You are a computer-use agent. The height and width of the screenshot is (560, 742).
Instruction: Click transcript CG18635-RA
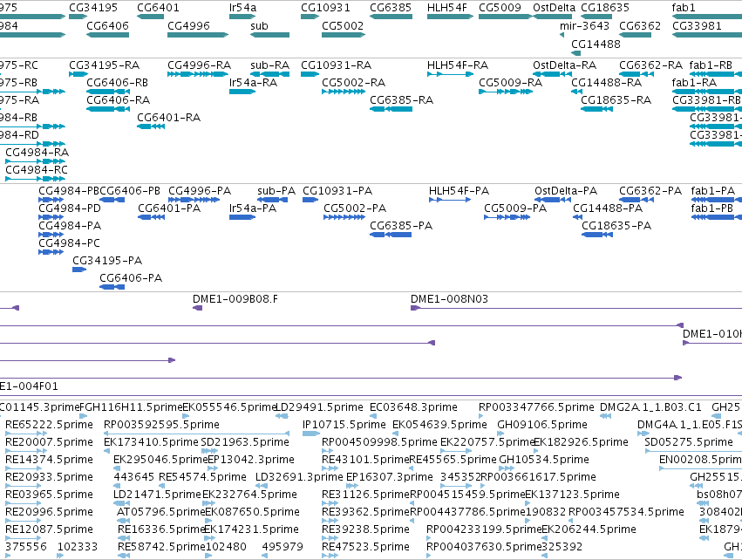pos(596,109)
